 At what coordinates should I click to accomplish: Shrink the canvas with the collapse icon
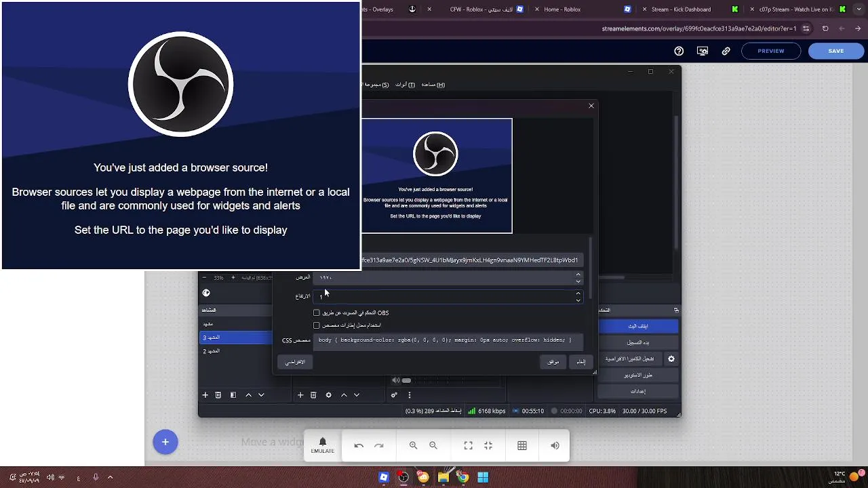tap(488, 445)
